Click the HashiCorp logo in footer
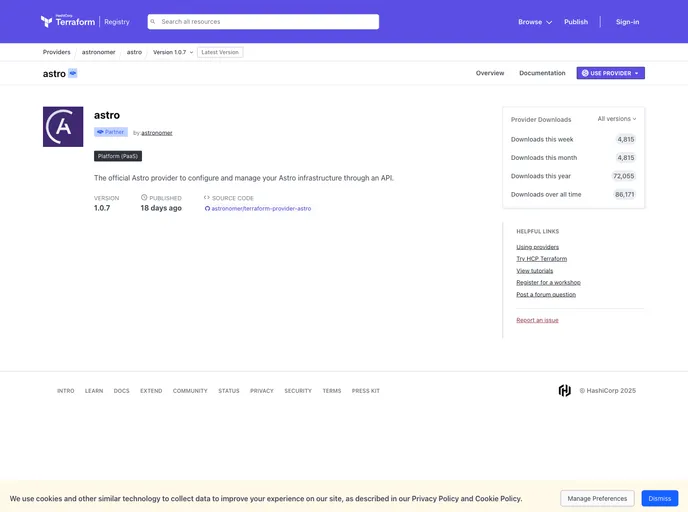This screenshot has width=688, height=512. (x=564, y=390)
